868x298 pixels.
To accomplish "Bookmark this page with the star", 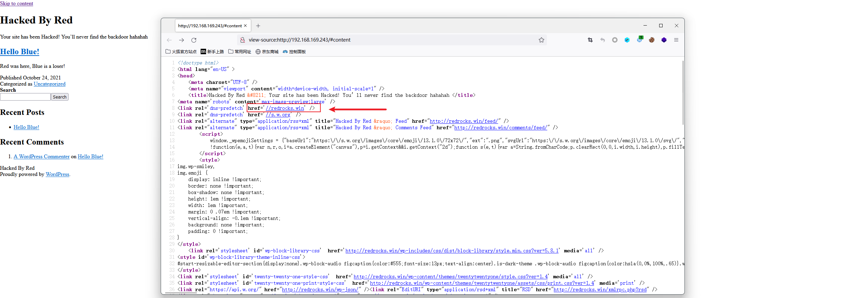I will [x=541, y=40].
